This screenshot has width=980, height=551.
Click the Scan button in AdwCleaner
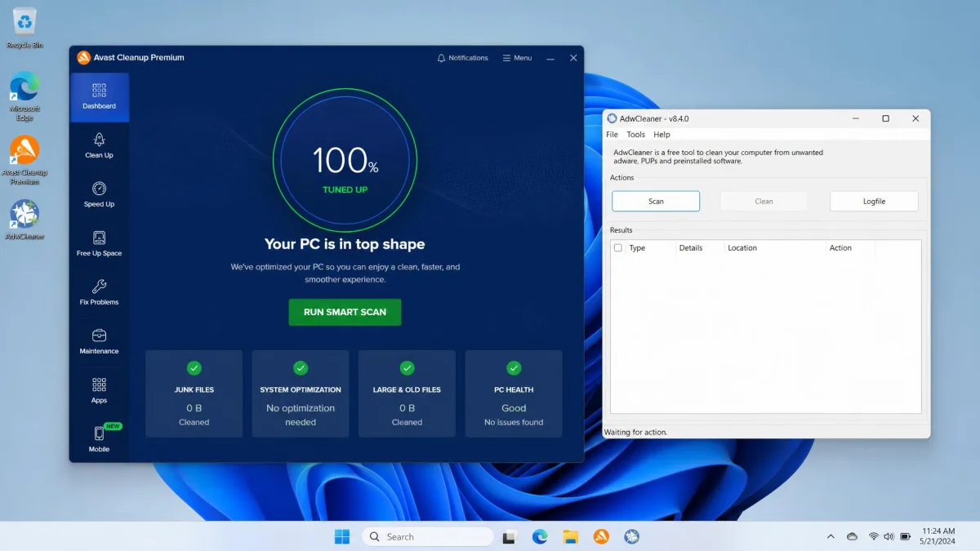tap(656, 201)
